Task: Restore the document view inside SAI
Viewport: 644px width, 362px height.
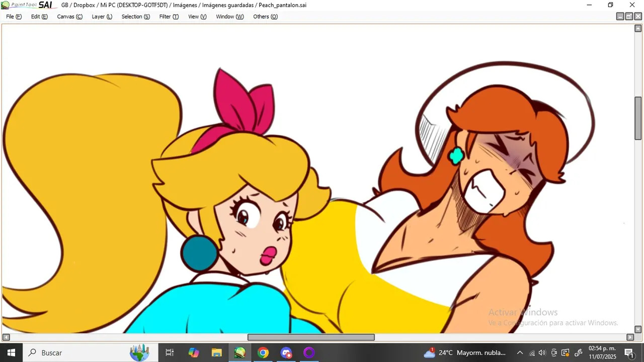Action: tap(629, 17)
